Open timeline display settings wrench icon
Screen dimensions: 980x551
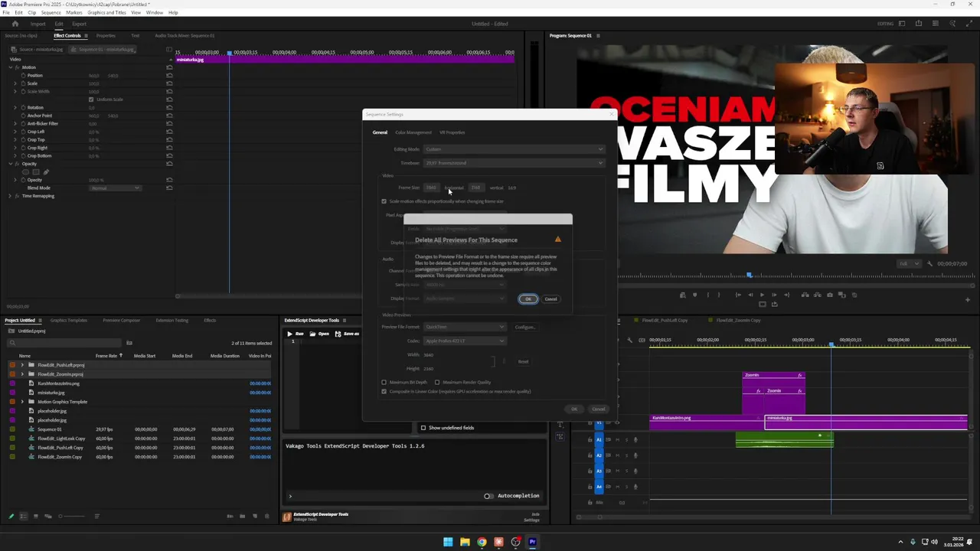630,341
